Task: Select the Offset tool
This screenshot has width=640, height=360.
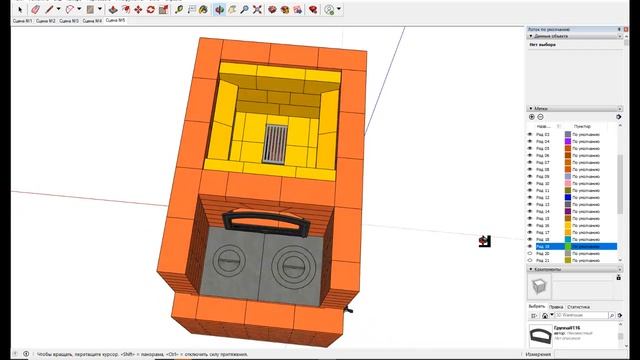Action: [x=126, y=9]
